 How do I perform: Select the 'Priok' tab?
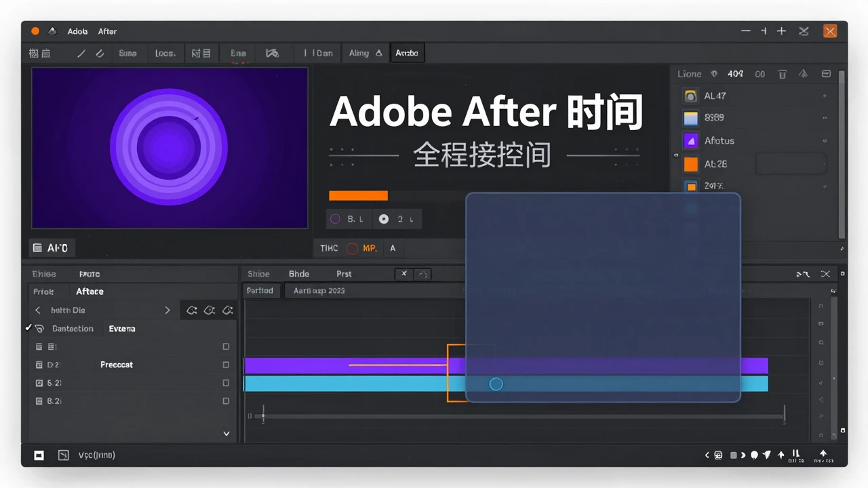43,291
